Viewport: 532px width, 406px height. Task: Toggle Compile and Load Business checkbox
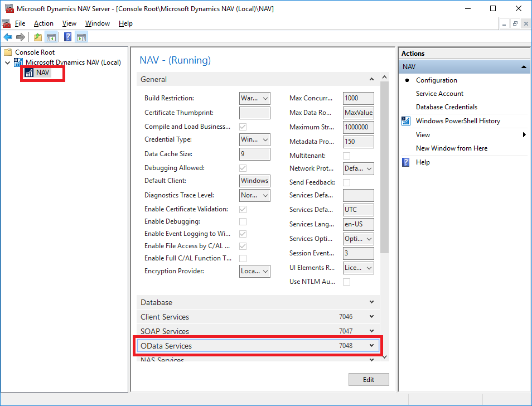243,127
